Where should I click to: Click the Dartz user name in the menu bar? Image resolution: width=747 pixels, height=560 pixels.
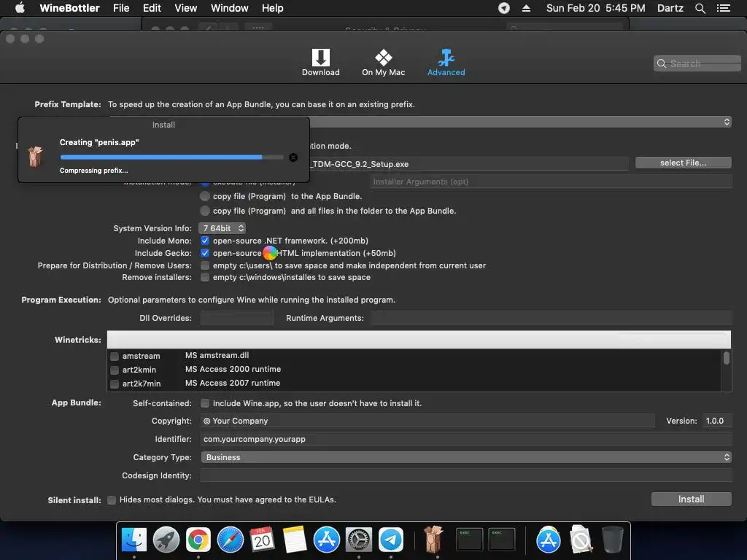pos(670,8)
